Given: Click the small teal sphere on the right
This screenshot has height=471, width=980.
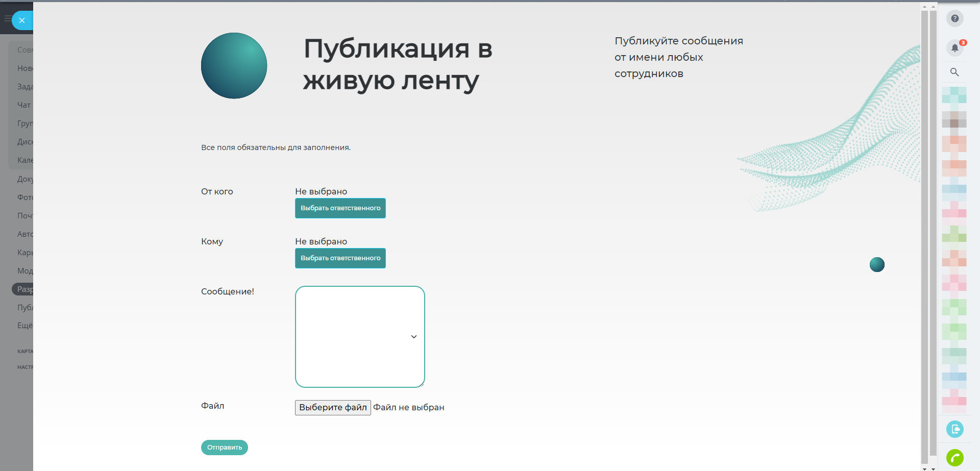Looking at the screenshot, I should click(877, 264).
